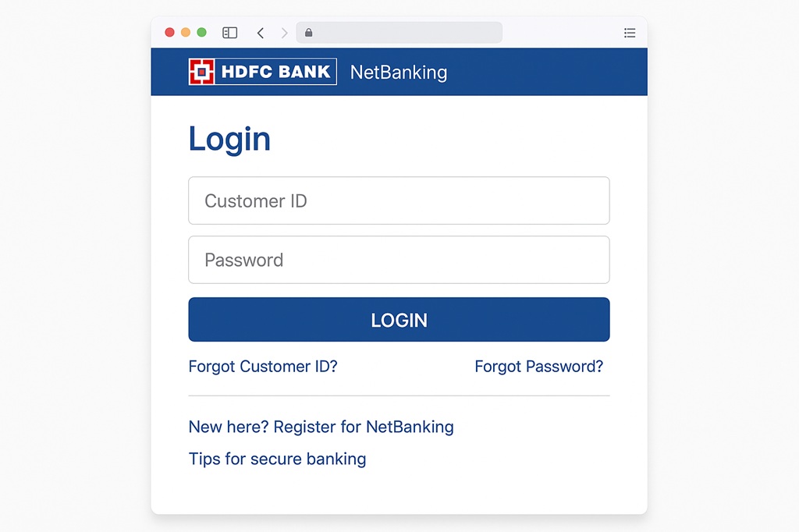
Task: Open the Forgot Customer ID link
Action: 263,366
